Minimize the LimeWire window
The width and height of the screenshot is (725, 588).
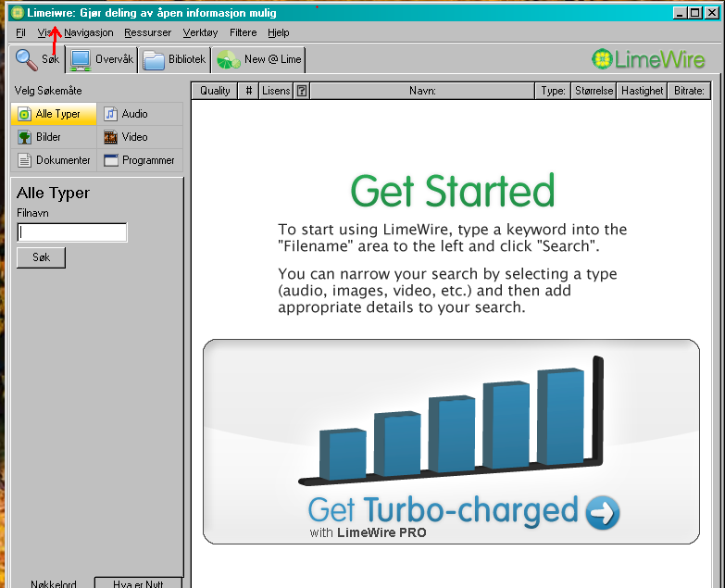pos(680,13)
